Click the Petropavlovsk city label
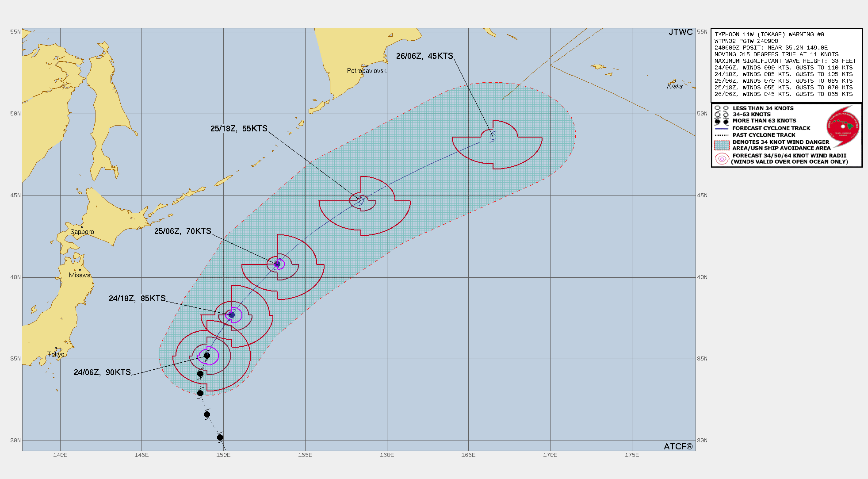This screenshot has width=868, height=479. pos(367,71)
